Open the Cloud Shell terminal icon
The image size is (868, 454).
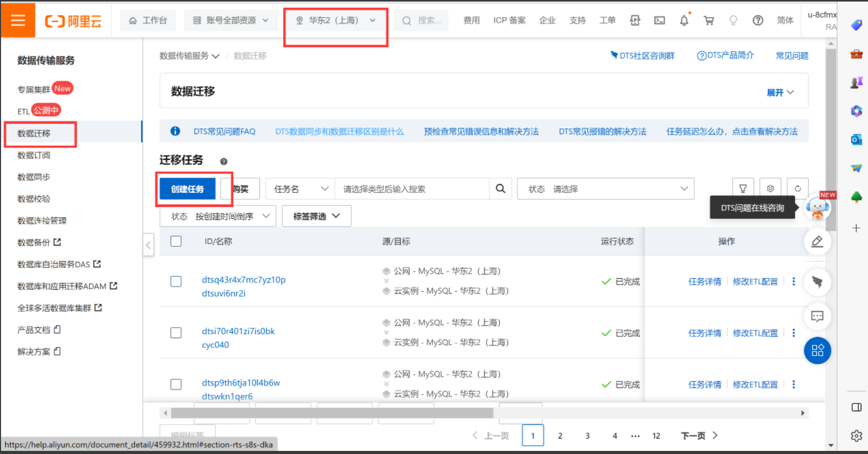pos(660,20)
